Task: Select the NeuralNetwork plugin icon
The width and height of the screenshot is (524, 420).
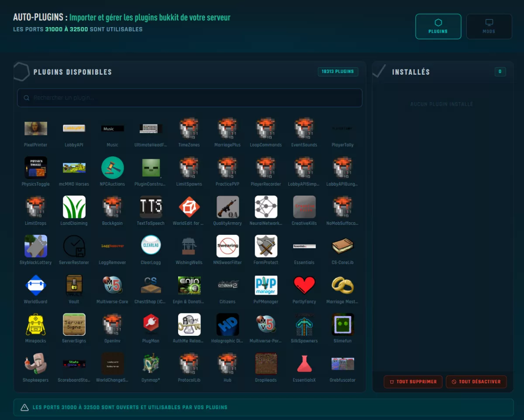Action: (x=266, y=207)
